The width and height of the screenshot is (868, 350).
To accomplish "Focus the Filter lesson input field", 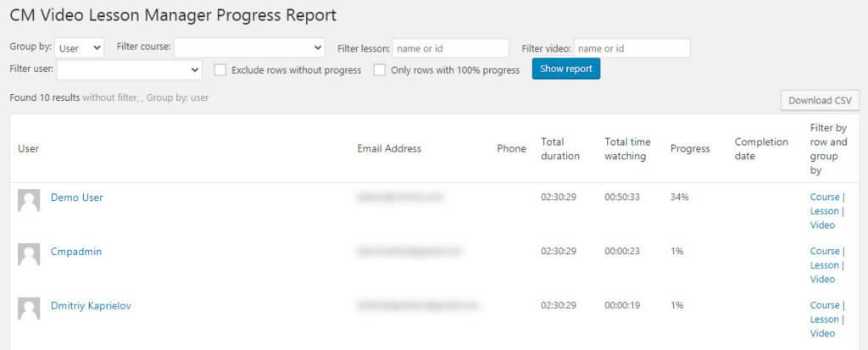I will coord(450,48).
